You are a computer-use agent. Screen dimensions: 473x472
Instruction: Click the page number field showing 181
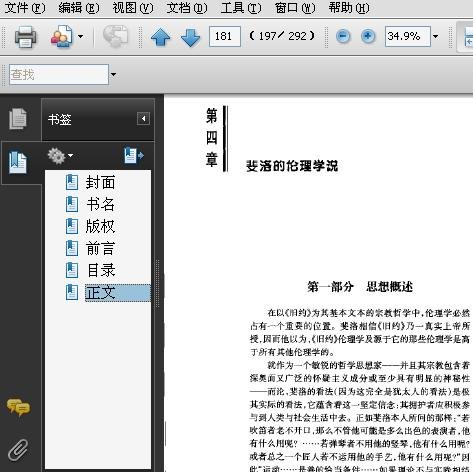pos(225,36)
